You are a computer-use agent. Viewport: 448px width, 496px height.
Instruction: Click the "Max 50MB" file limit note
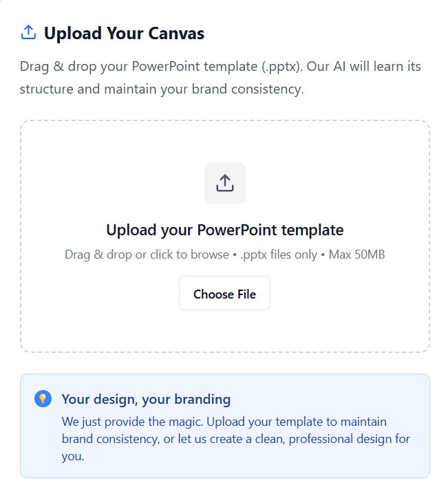tap(356, 255)
